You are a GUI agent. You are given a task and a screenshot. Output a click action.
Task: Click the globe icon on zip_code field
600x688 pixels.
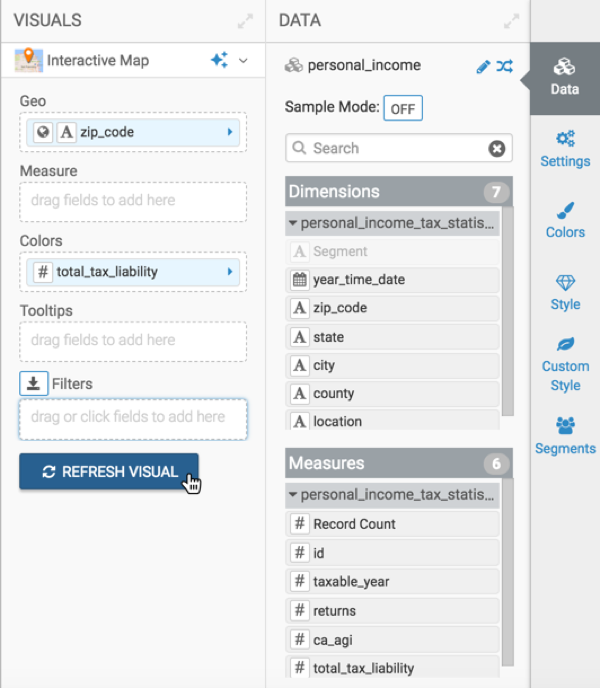[x=42, y=132]
